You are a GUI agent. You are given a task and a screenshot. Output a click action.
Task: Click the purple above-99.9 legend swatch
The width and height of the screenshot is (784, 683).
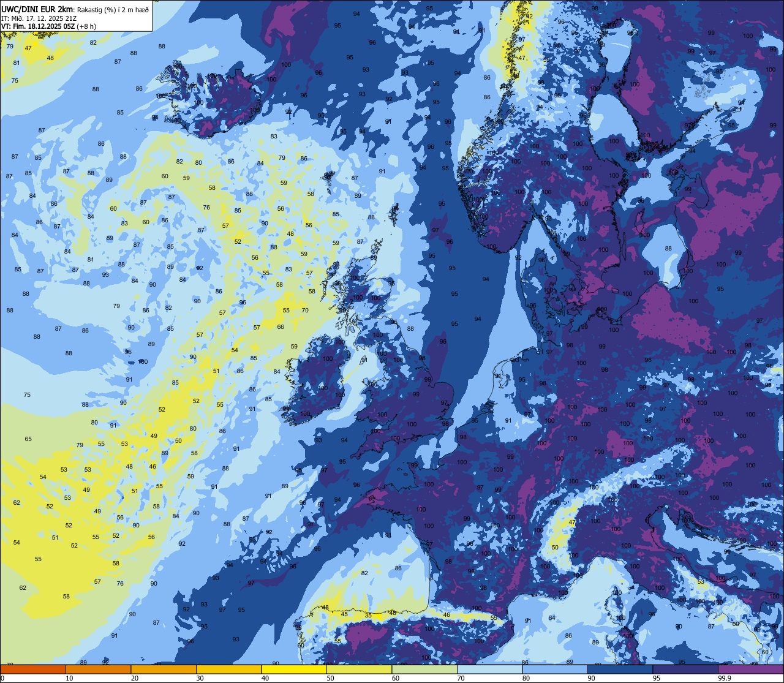[x=750, y=669]
